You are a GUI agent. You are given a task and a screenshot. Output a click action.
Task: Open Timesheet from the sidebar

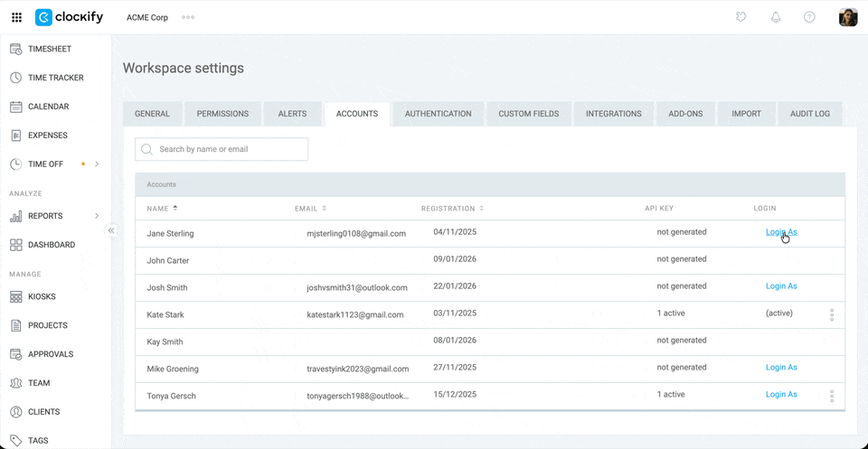49,49
